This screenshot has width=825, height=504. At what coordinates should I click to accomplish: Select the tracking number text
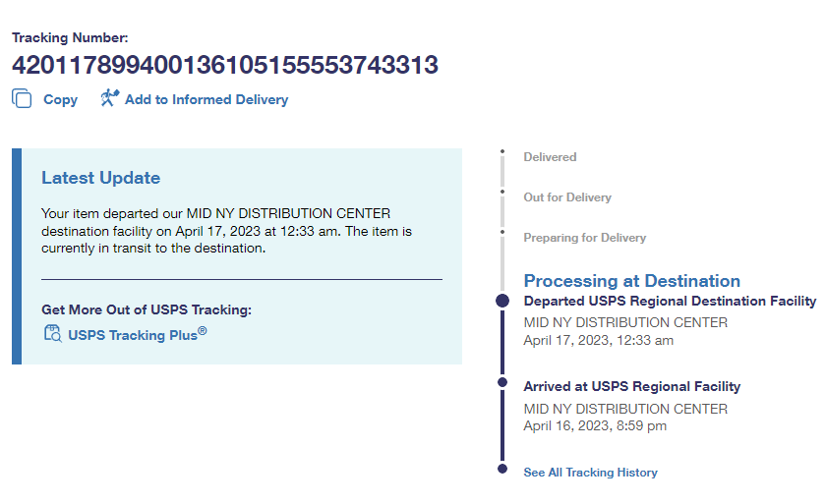point(224,66)
